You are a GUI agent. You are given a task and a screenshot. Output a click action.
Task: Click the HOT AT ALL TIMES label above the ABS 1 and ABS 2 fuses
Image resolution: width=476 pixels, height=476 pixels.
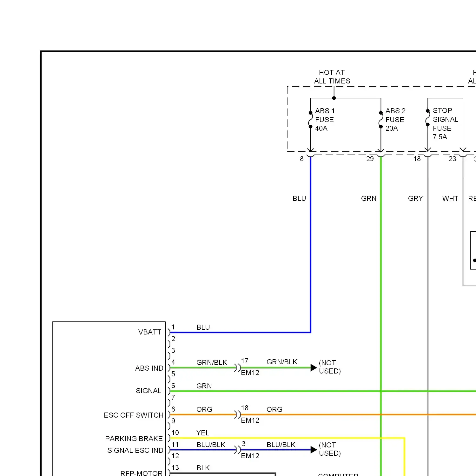point(332,77)
